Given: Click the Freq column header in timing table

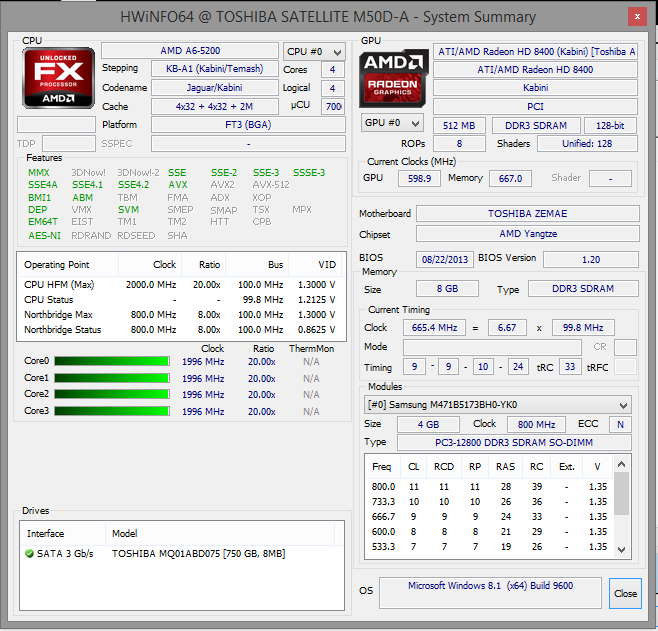Looking at the screenshot, I should tap(381, 467).
